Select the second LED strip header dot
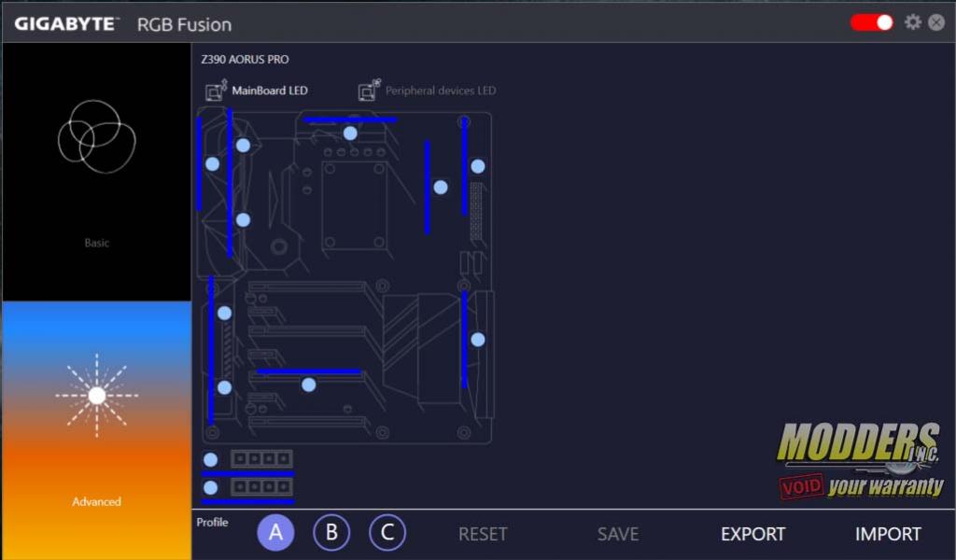 [x=210, y=487]
